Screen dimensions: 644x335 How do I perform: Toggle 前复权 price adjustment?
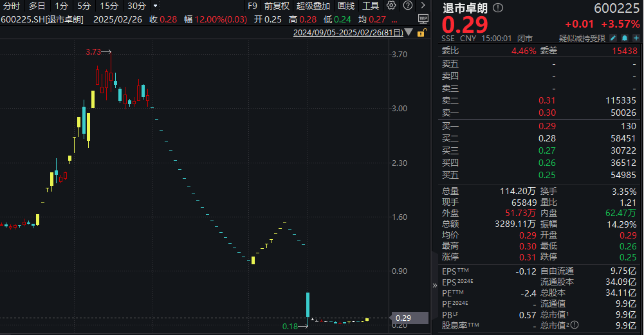tap(277, 6)
